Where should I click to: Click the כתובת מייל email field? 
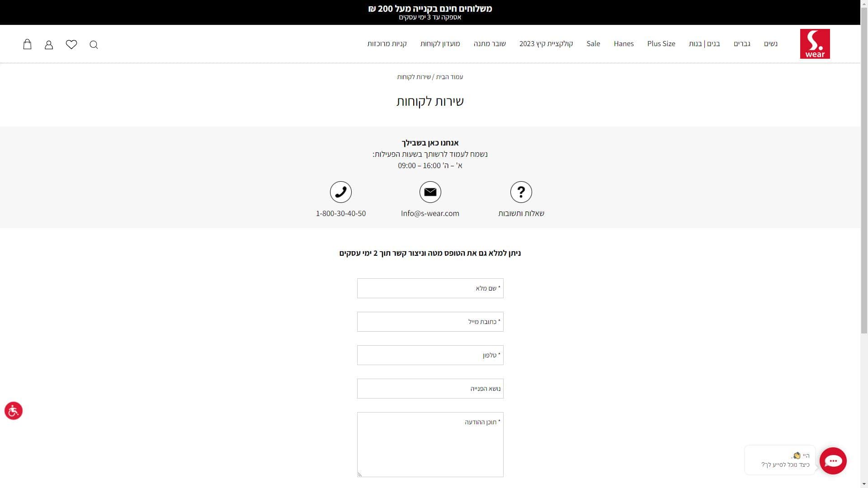430,322
